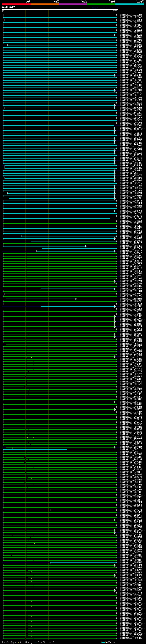
Task: Select the orange 40% identity color band
Action: pyautogui.click(x=45, y=4)
